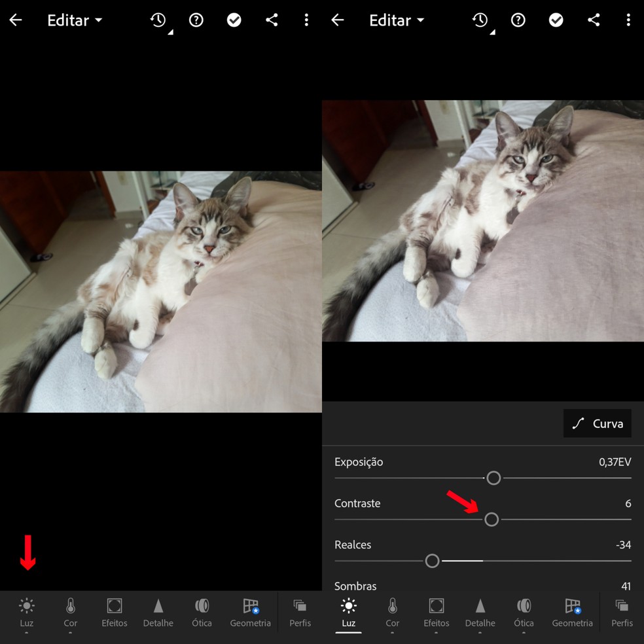Screen dimensions: 644x644
Task: Tap the Sombras label
Action: (x=355, y=586)
